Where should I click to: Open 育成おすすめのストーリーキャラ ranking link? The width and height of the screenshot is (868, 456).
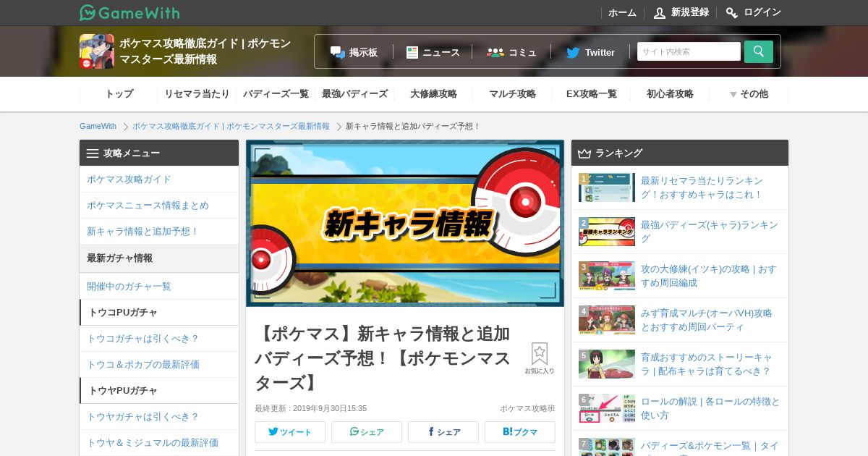tap(707, 364)
